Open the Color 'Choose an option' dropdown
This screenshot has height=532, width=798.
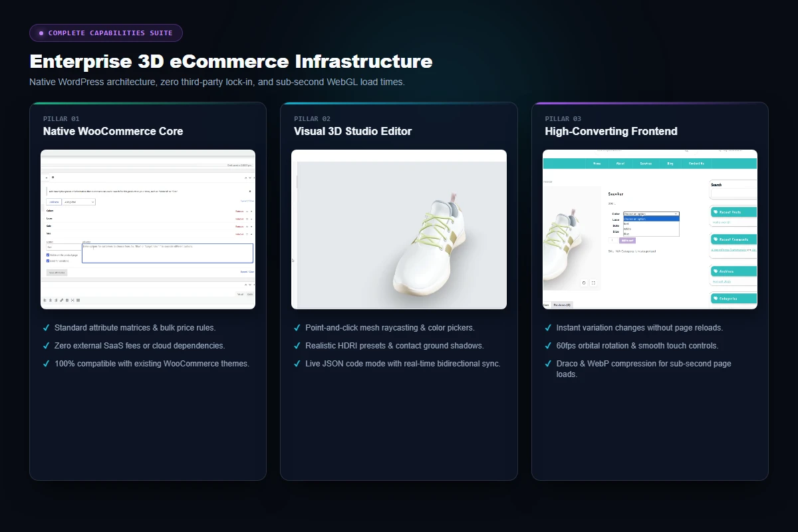(651, 213)
